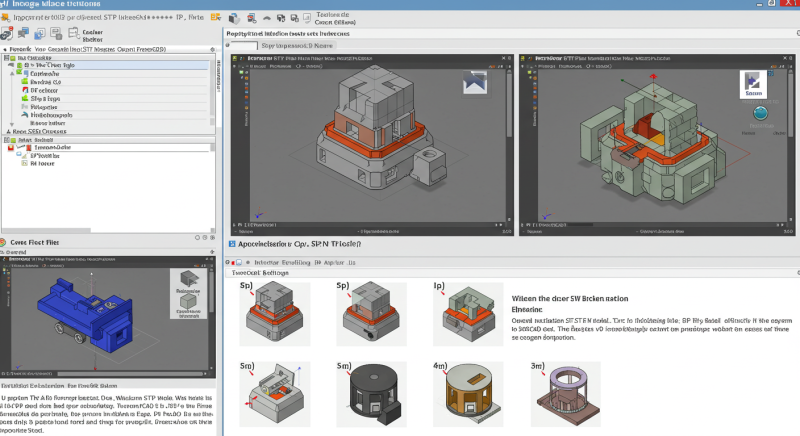Open first top-row thumbnail of gray-orange housing
This screenshot has height=436, width=800.
[x=274, y=314]
